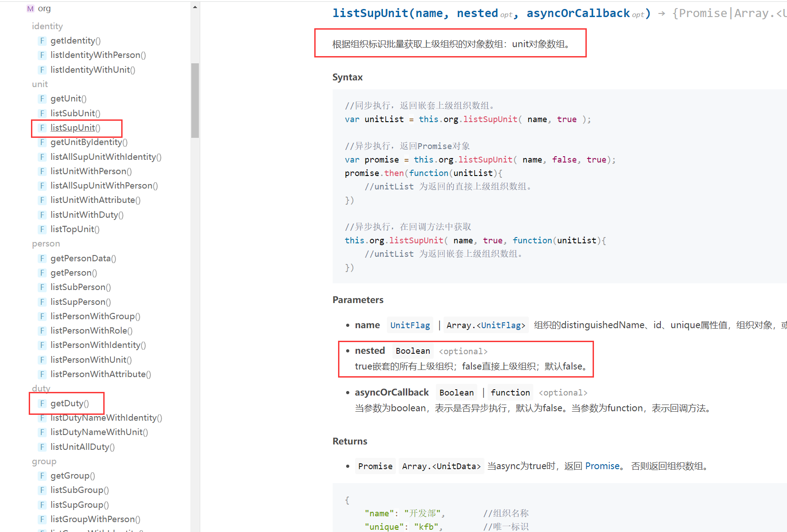Click the sidebar vertical scrollbar thumb
Viewport: 787px width, 532px height.
(x=195, y=100)
